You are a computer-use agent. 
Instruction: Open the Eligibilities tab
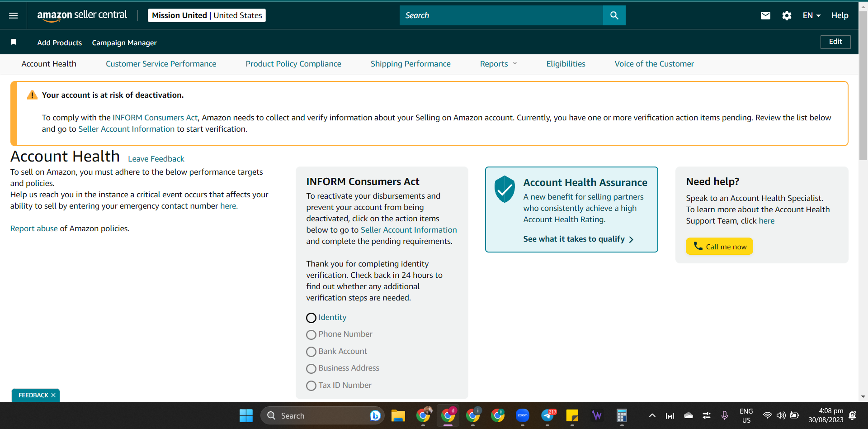click(566, 64)
